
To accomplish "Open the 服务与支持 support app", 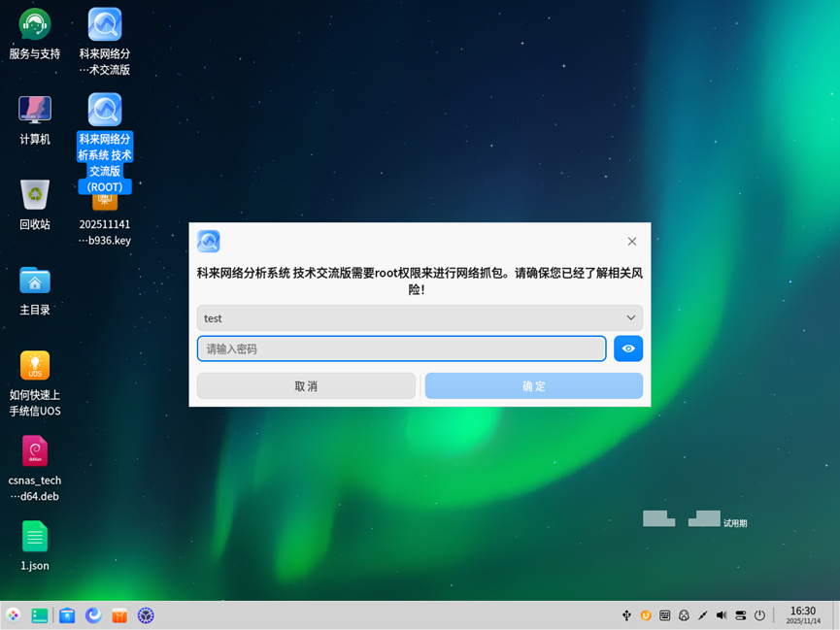I will click(x=34, y=23).
